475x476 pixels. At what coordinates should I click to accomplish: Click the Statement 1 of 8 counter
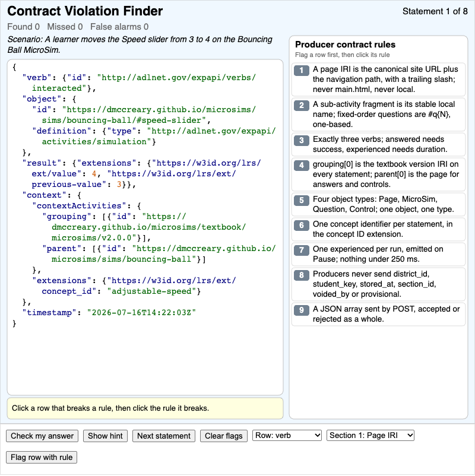[435, 11]
